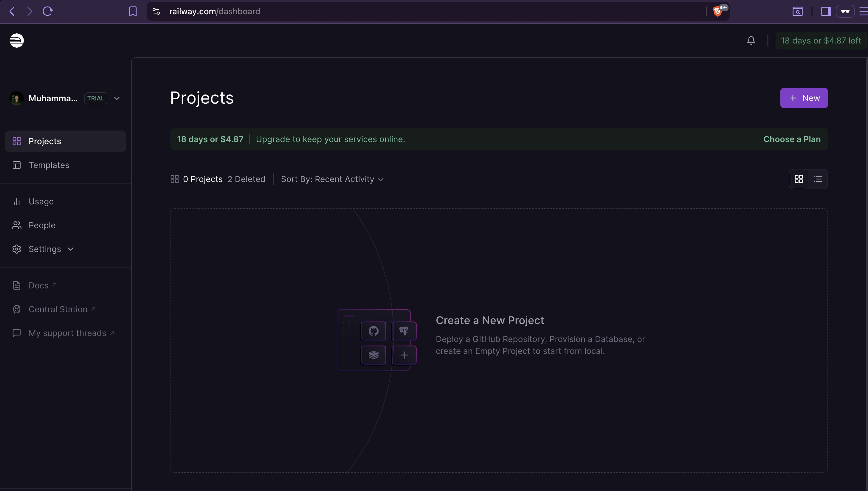Click the 'Muhamma...' workspace name
Image resolution: width=868 pixels, height=491 pixels.
point(53,99)
